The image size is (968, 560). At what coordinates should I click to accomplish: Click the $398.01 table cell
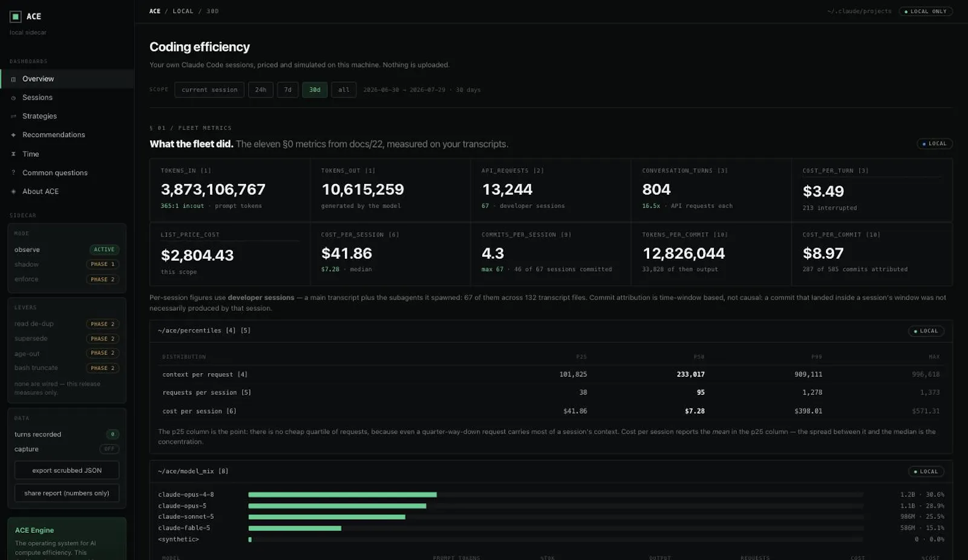(808, 411)
